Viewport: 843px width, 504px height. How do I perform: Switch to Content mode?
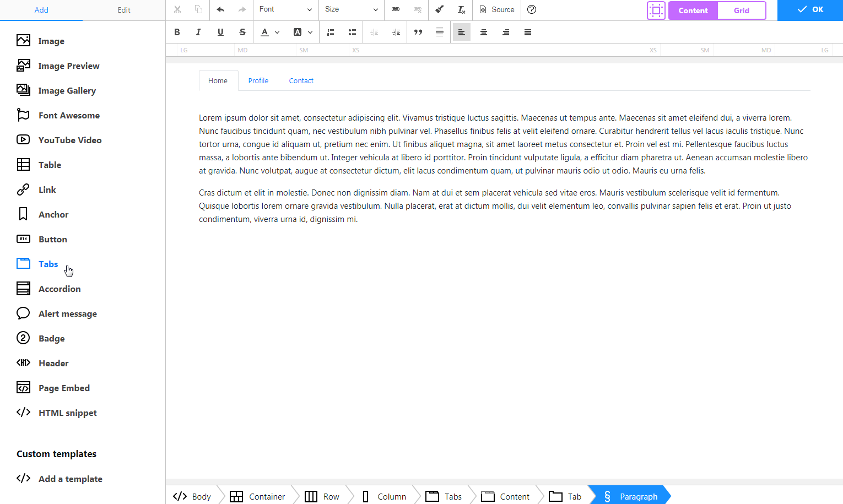(x=693, y=10)
